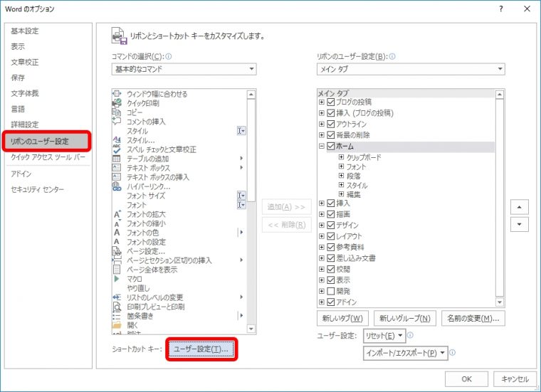
Task: Open the 基本設定 category
Action: coord(25,31)
